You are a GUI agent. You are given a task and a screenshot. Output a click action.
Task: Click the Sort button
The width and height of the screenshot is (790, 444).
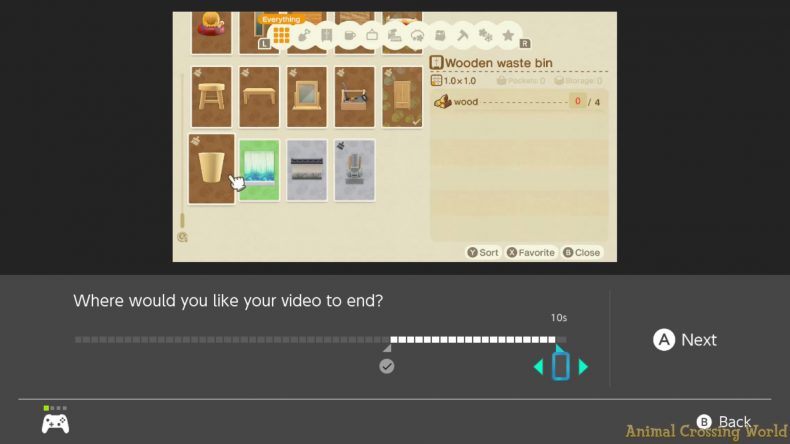point(483,252)
